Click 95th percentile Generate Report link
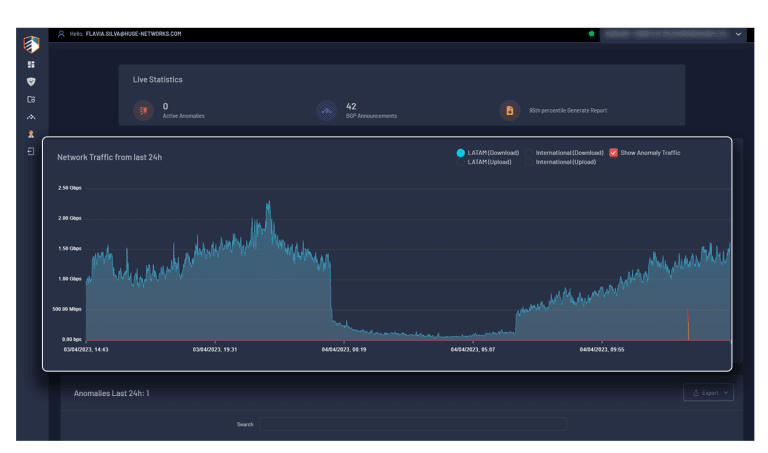 coord(568,111)
